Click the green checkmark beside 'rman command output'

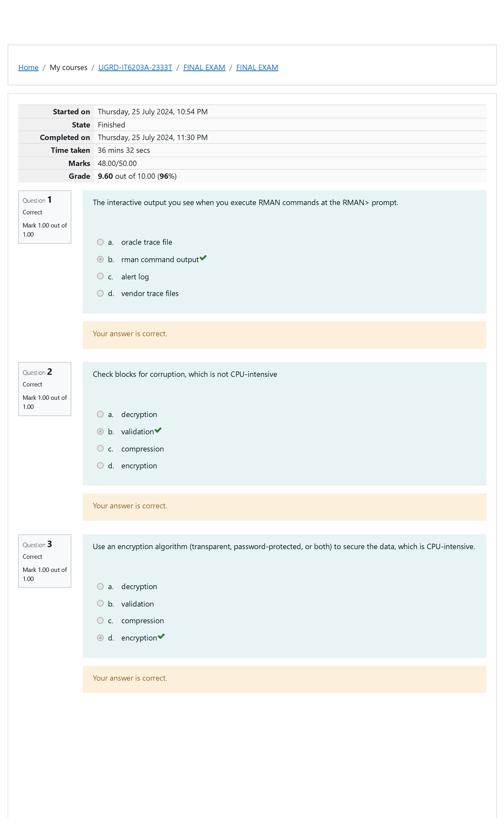[x=203, y=257]
